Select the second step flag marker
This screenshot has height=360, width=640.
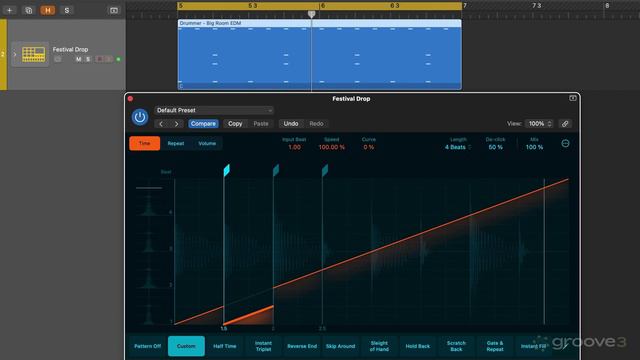click(x=276, y=170)
